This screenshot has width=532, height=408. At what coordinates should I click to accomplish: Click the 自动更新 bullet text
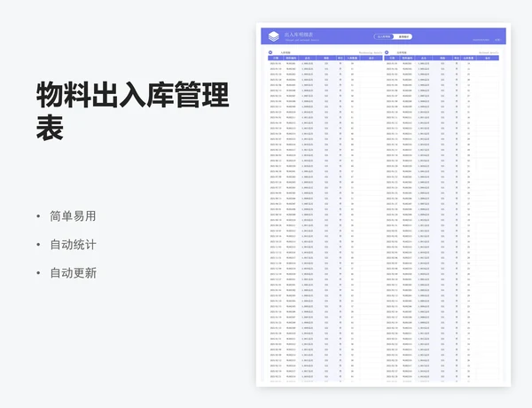click(x=73, y=272)
